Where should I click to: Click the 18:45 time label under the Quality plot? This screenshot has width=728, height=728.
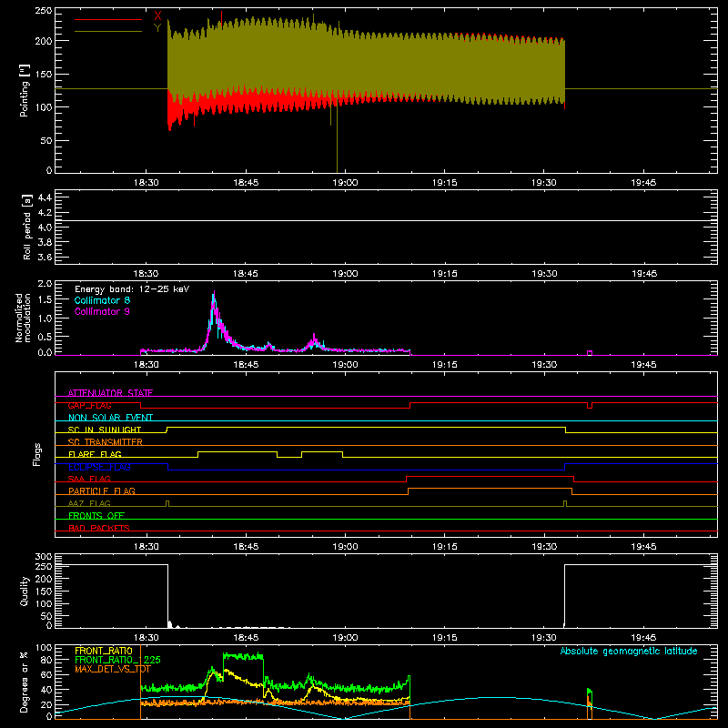[246, 638]
